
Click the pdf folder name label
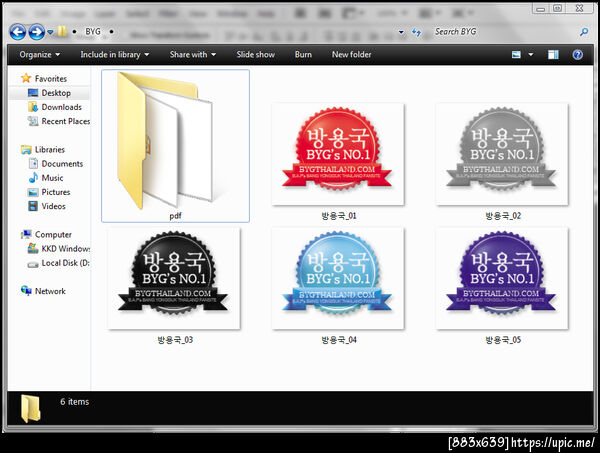(x=175, y=216)
